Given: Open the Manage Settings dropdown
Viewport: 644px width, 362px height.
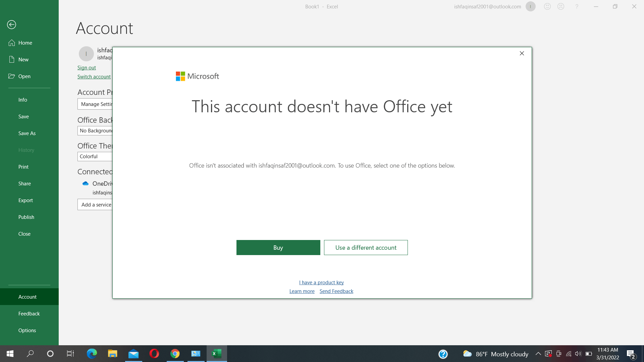Looking at the screenshot, I should [x=95, y=104].
